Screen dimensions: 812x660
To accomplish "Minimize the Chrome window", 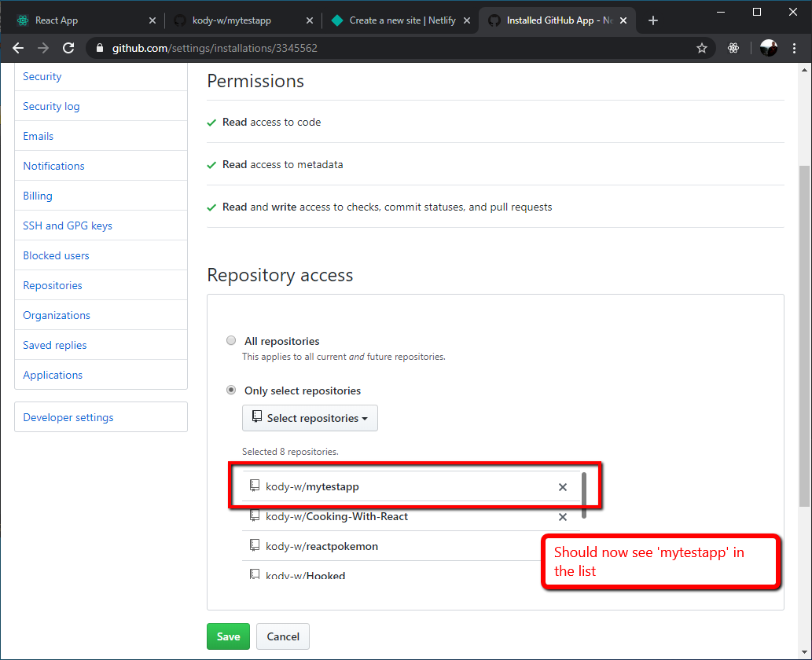I will (721, 12).
